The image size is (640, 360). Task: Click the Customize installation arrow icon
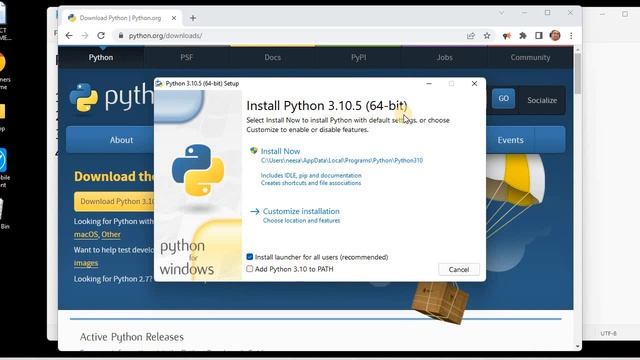point(255,211)
